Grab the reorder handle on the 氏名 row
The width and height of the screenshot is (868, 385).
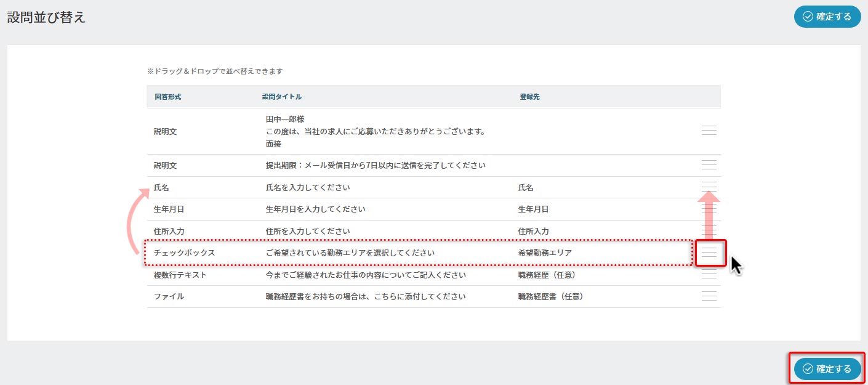point(709,187)
